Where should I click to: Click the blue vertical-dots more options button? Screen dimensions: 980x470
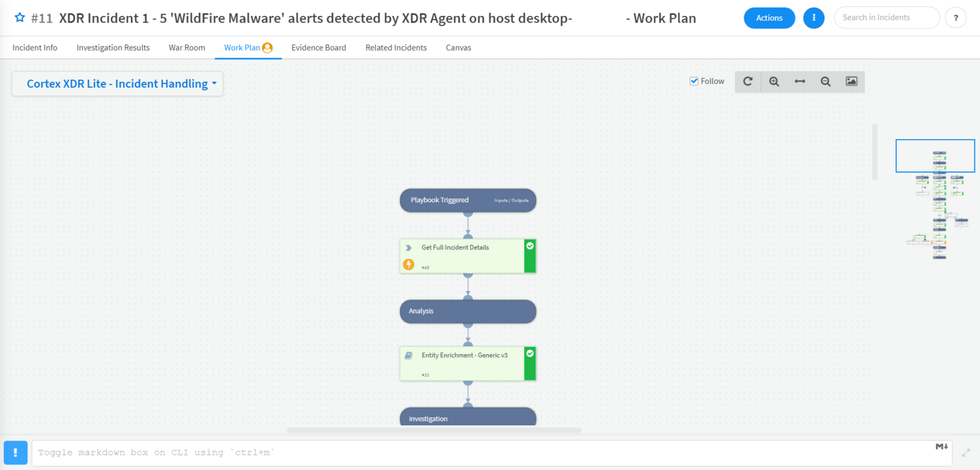tap(813, 18)
